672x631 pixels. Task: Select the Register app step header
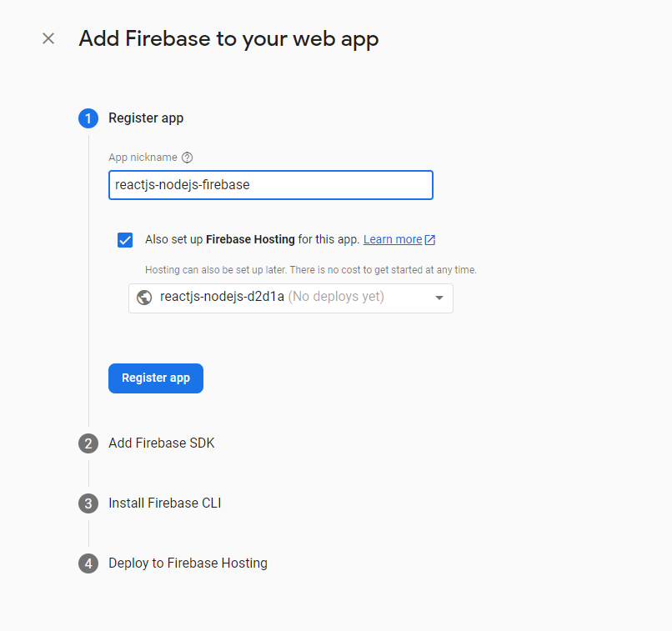click(146, 118)
